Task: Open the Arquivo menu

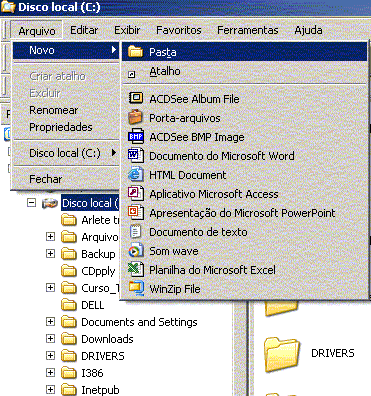Action: click(37, 31)
